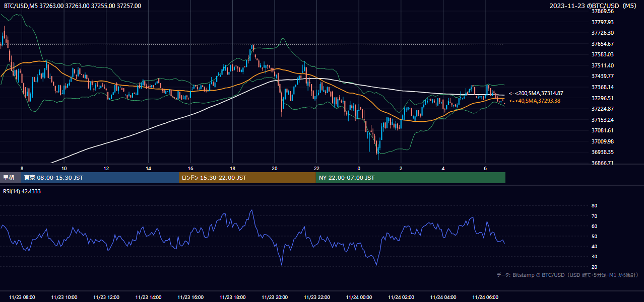
Task: Click the '11/23 16:00' time axis label
Action: point(190,297)
